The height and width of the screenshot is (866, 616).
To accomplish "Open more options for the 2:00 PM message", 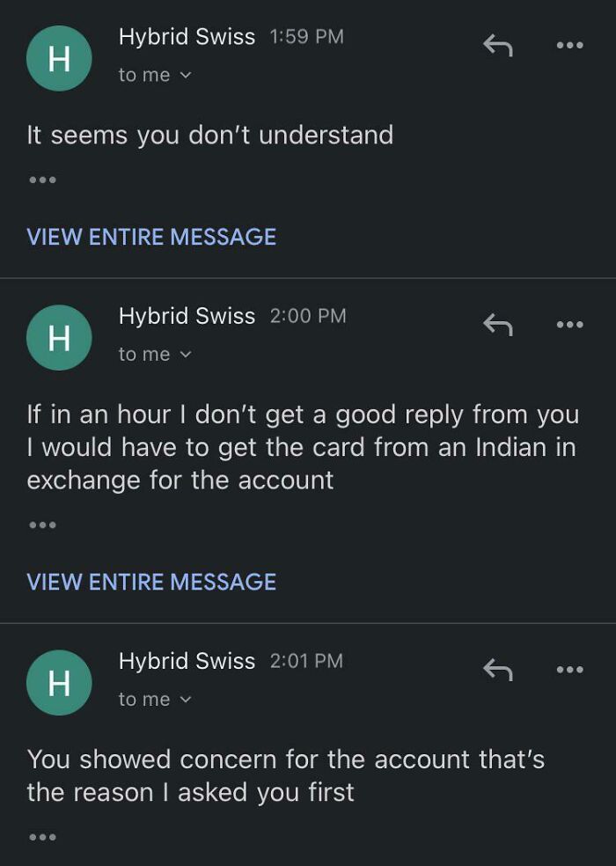I will pos(571,323).
